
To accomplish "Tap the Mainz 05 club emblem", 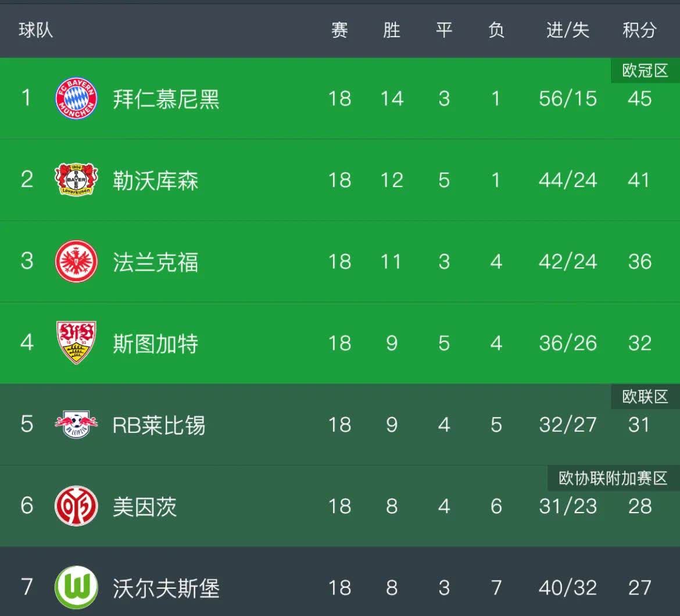I will click(76, 506).
